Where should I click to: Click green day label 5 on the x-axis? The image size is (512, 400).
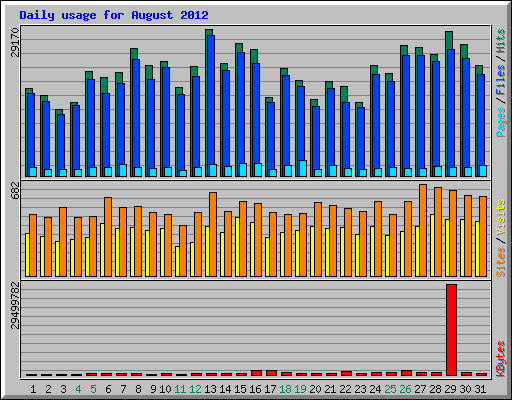tap(93, 389)
